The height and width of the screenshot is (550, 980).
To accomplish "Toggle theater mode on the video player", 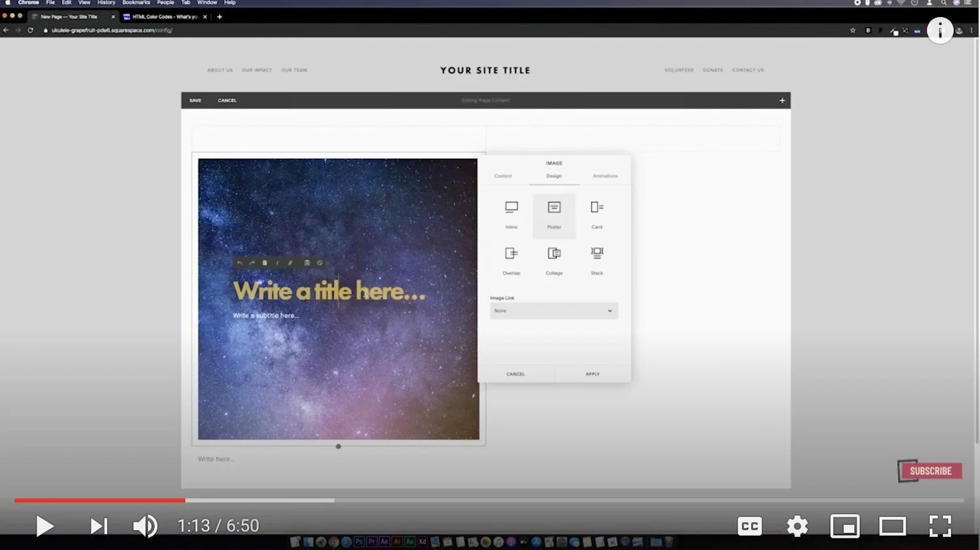I will [x=892, y=526].
